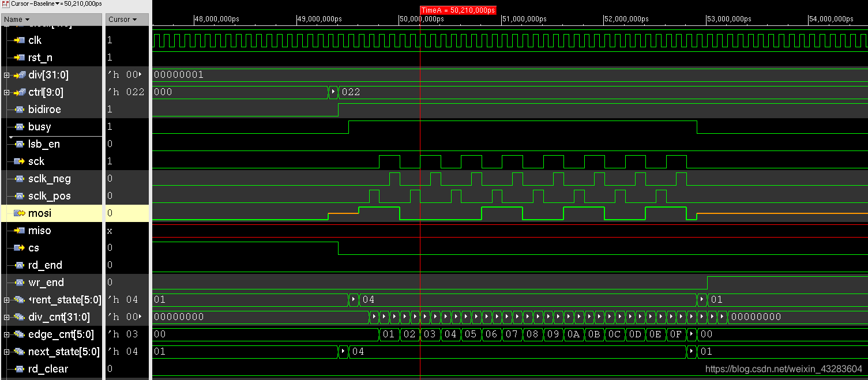Click the bidiroe signal icon
This screenshot has height=380, width=868.
[20, 110]
